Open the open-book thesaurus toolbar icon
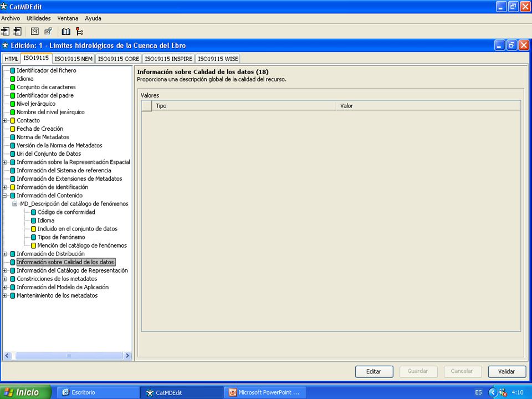Viewport: 532px width, 399px height. point(66,32)
